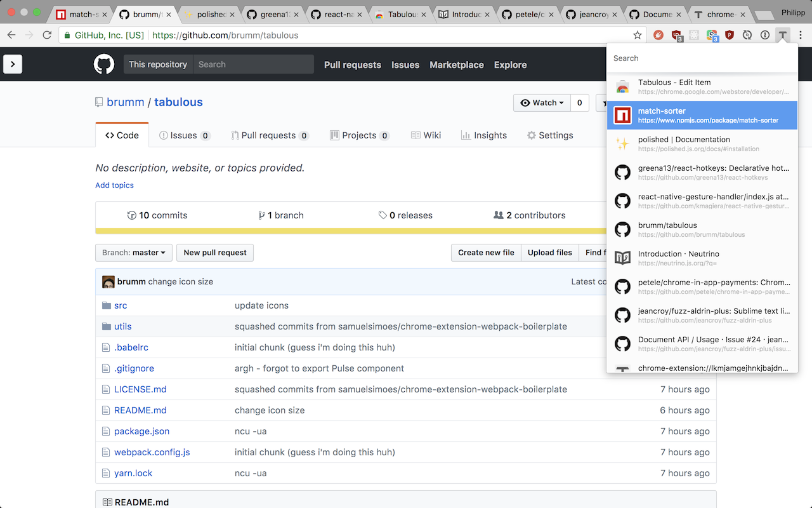Image resolution: width=812 pixels, height=508 pixels.
Task: Click the brumm owner link
Action: click(126, 102)
